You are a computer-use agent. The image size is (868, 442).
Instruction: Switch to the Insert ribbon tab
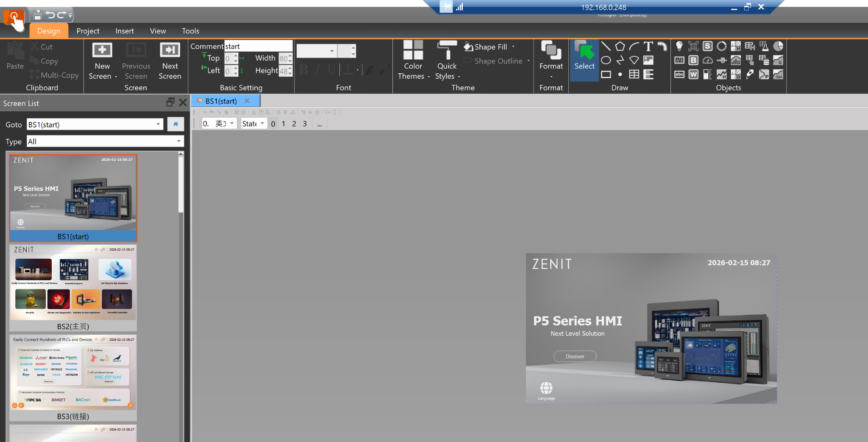point(125,31)
